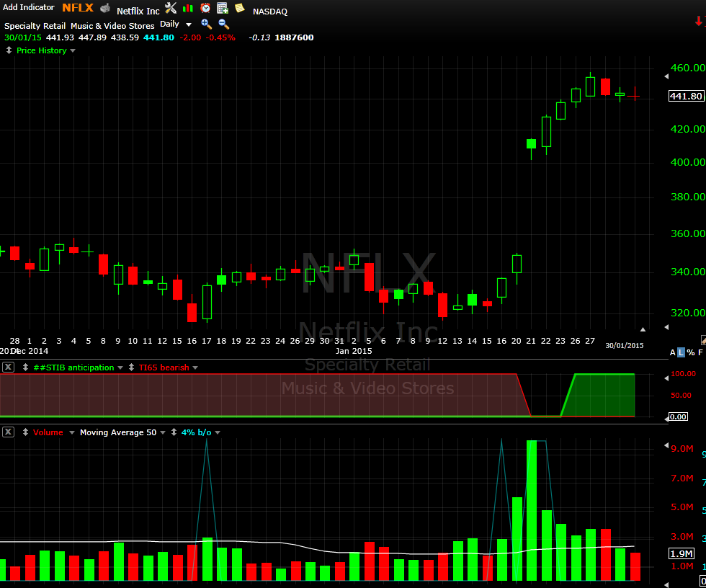706x588 pixels.
Task: Click the ##STIB anticipation label
Action: click(73, 367)
